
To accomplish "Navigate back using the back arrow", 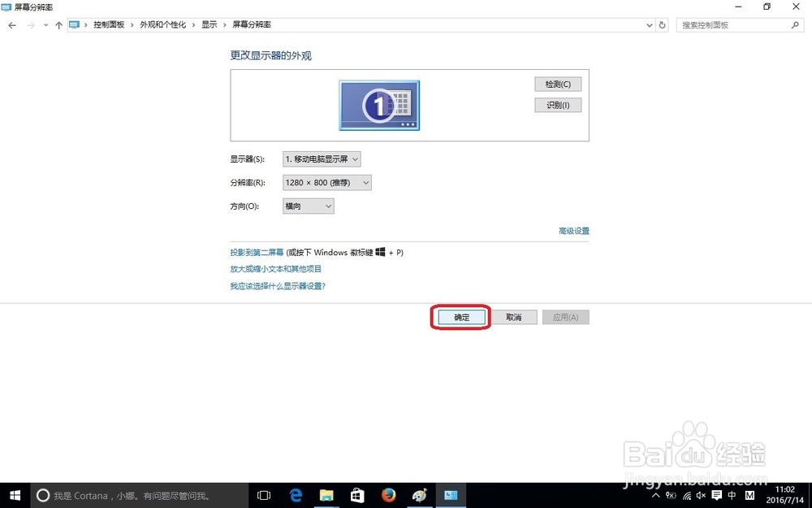I will 12,25.
